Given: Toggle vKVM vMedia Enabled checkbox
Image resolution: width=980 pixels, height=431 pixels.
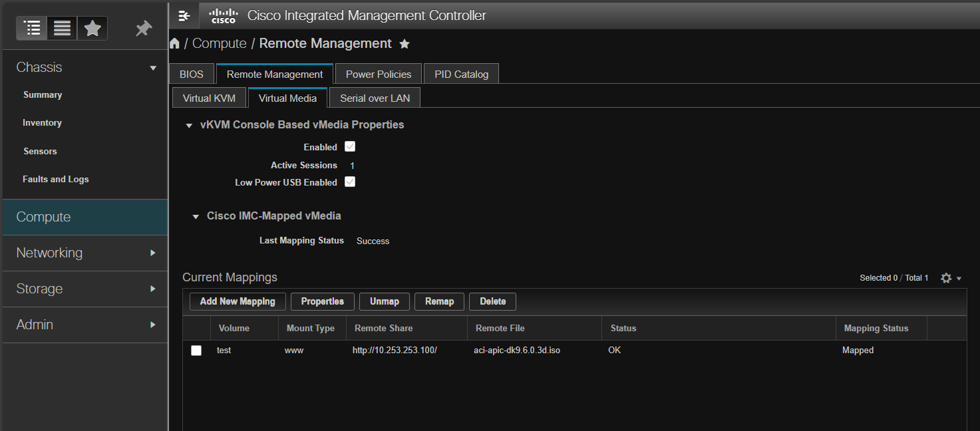Looking at the screenshot, I should (350, 147).
